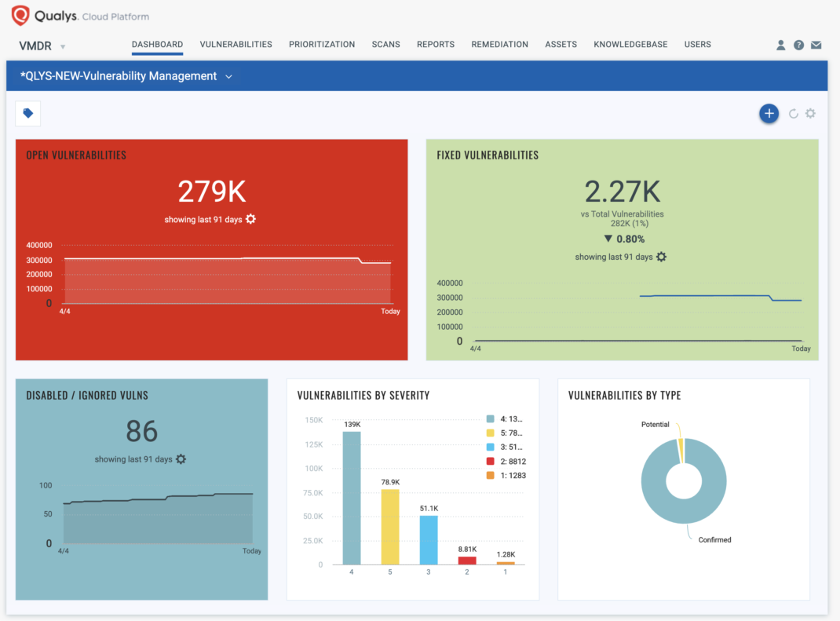Go to the KnowledgeBase tab
The height and width of the screenshot is (621, 840).
630,45
